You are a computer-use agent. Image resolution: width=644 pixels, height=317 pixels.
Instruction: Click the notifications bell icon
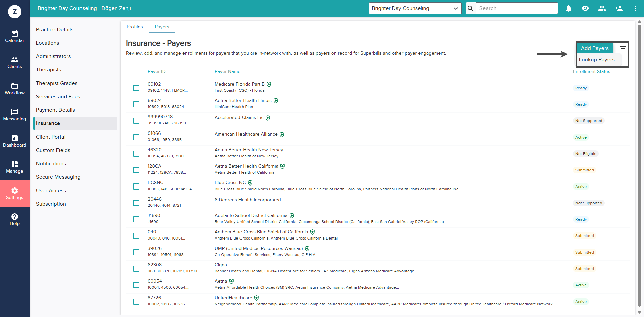coord(569,8)
